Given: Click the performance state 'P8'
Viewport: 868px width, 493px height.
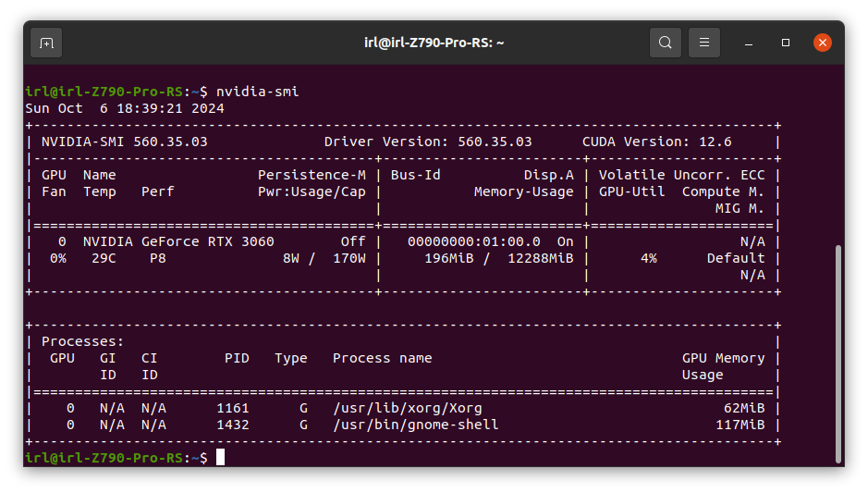Looking at the screenshot, I should (x=158, y=258).
